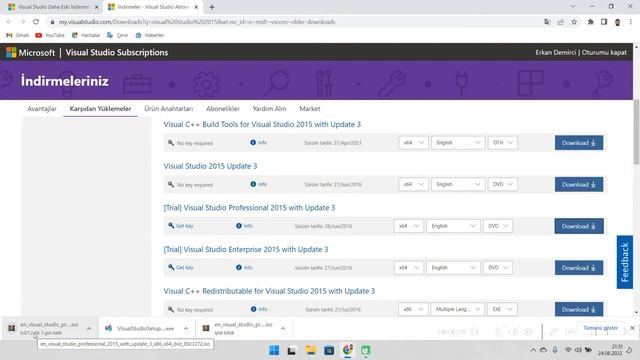Select the Karşıdan Yüklemeler tab
The width and height of the screenshot is (640, 360).
(x=100, y=109)
